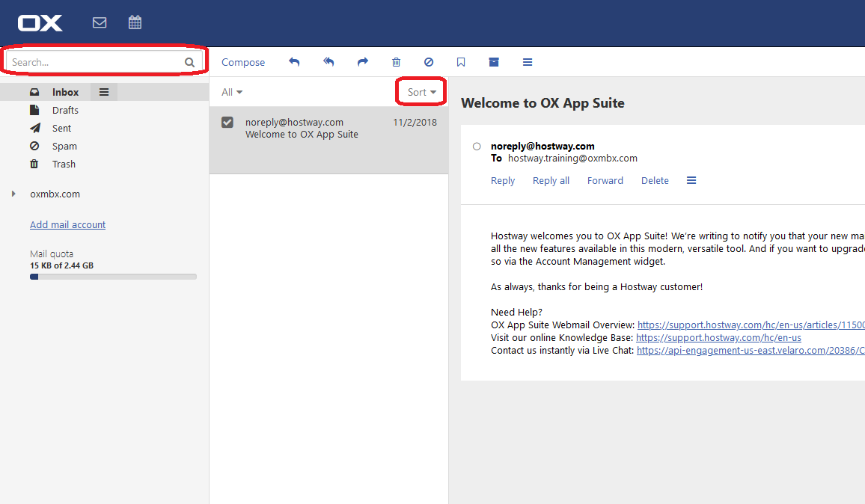The image size is (865, 504).
Task: Click the Delete link in message
Action: tap(655, 180)
